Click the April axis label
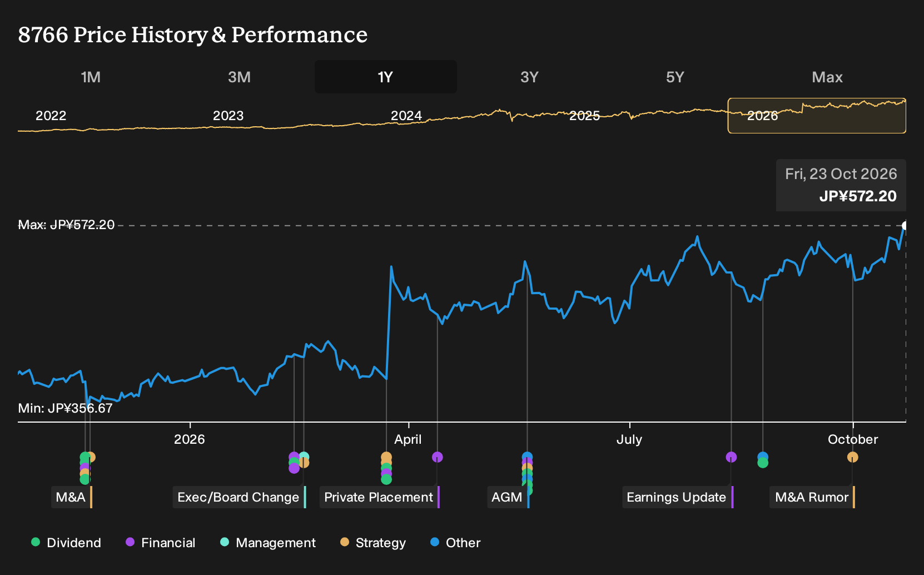 (x=408, y=439)
